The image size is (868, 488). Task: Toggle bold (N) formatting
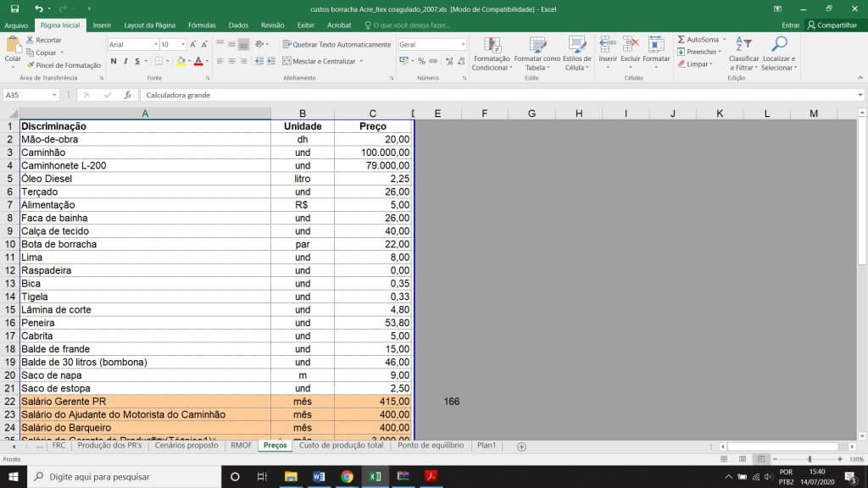tap(114, 61)
